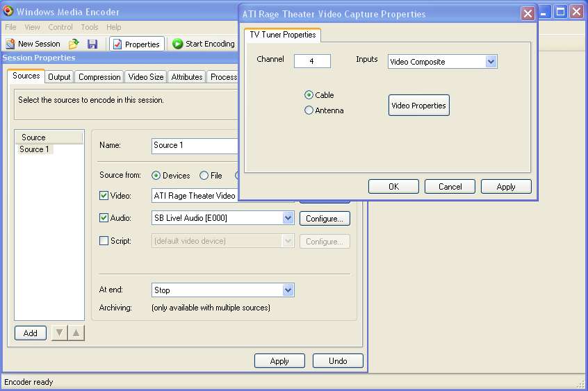Close the ATI Rage Theater properties dialog
588x391 pixels.
528,14
